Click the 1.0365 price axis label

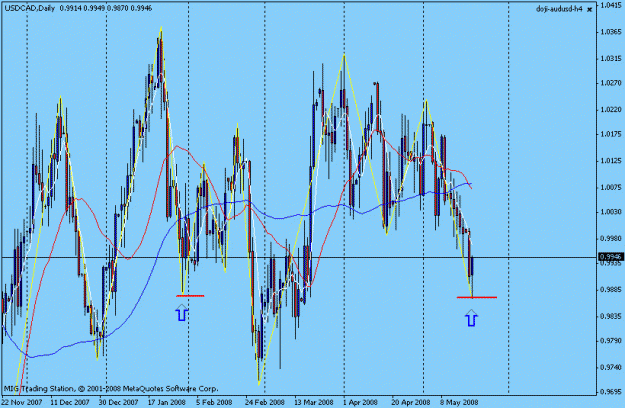tap(611, 32)
